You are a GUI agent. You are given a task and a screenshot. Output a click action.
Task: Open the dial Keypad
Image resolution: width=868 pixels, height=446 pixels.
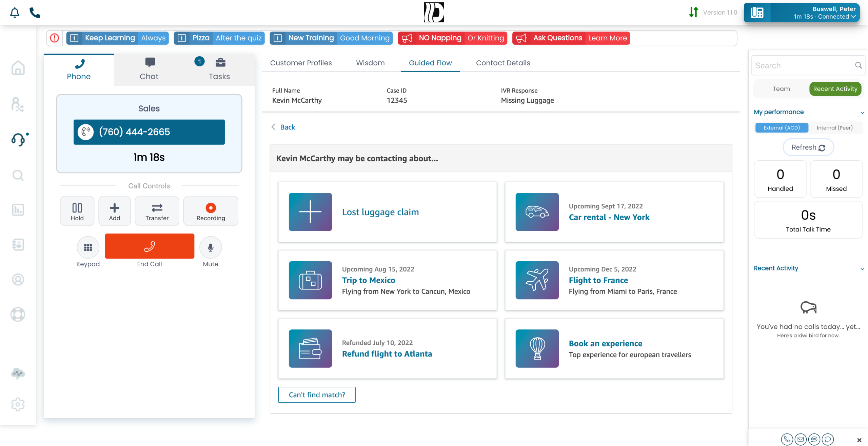tap(88, 247)
